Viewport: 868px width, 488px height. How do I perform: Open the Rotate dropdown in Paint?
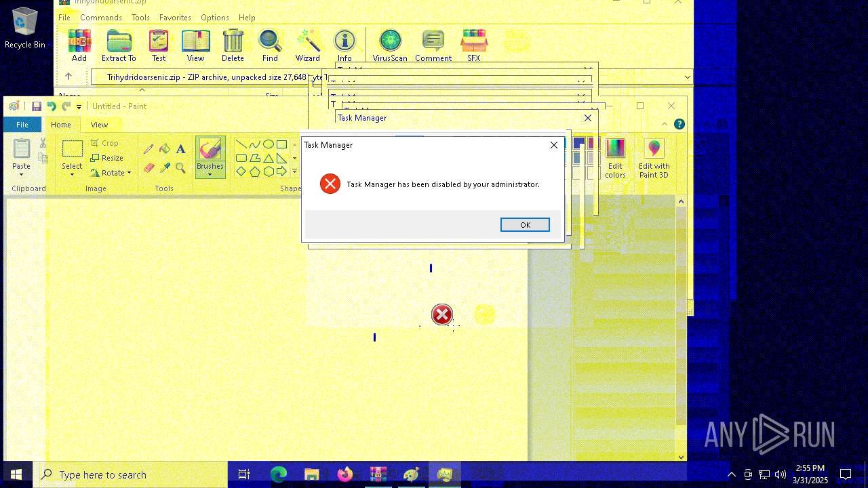tap(111, 173)
